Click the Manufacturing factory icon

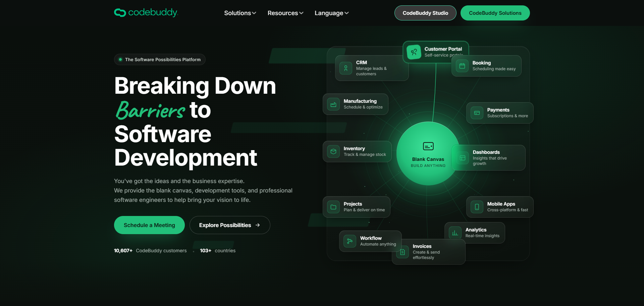333,104
